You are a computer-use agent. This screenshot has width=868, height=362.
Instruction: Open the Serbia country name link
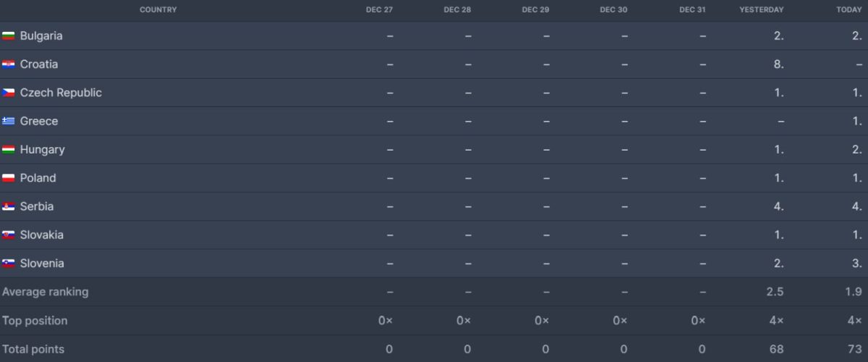(37, 206)
